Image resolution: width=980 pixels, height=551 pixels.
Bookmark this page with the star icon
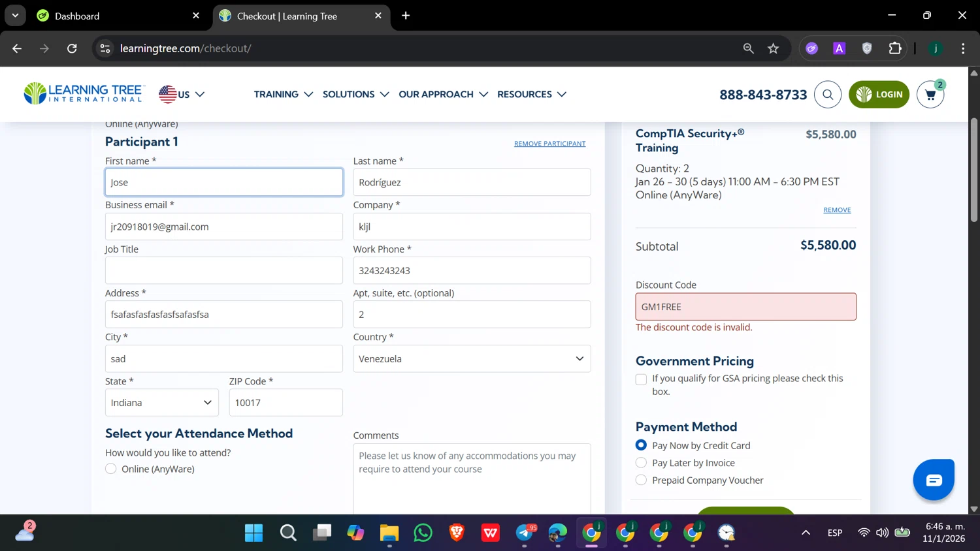tap(774, 48)
